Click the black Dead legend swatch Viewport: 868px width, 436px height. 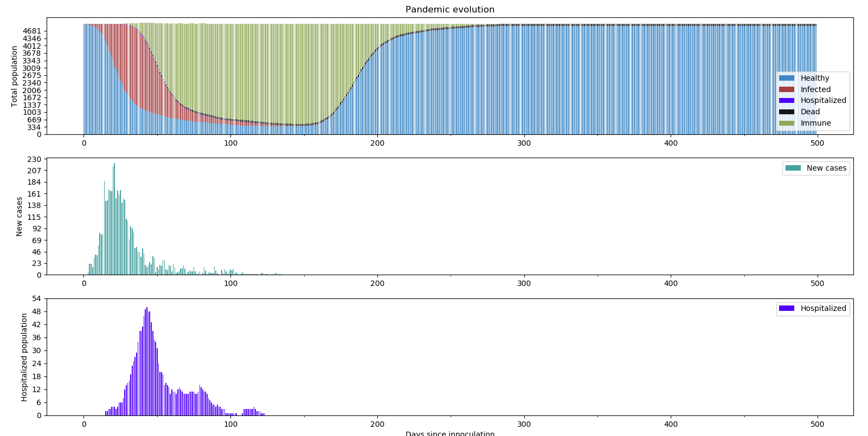tap(786, 112)
